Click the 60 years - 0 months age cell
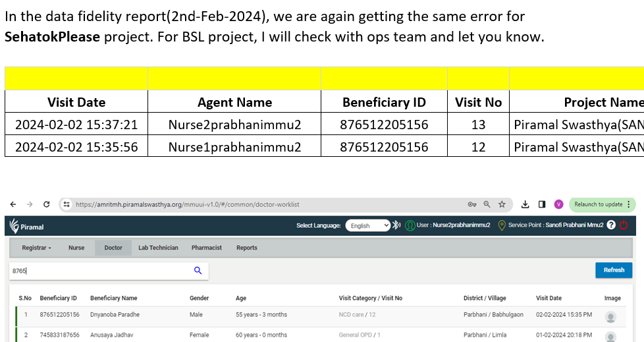This screenshot has height=342, width=644. [261, 335]
